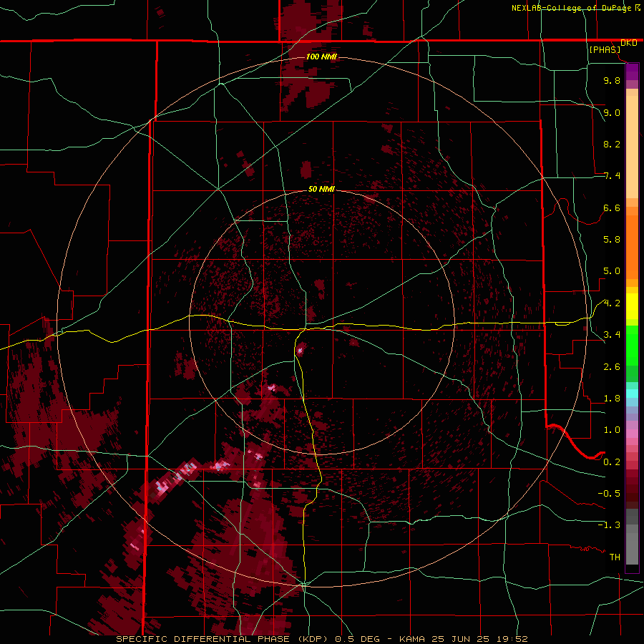Click the bright green segment of the color bar

click(632, 346)
